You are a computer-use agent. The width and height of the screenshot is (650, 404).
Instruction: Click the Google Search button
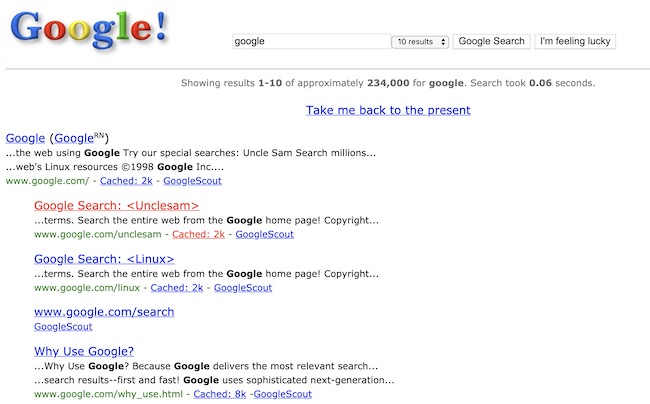coord(491,41)
